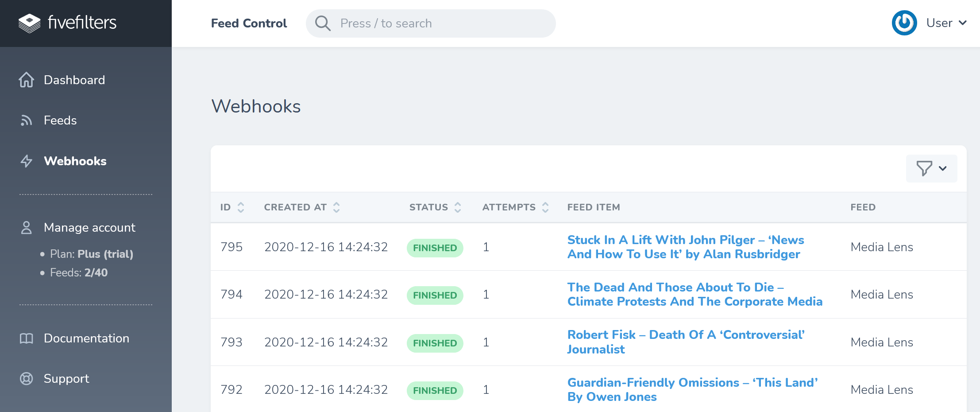Image resolution: width=980 pixels, height=412 pixels.
Task: Sort table by ID column
Action: [x=240, y=207]
